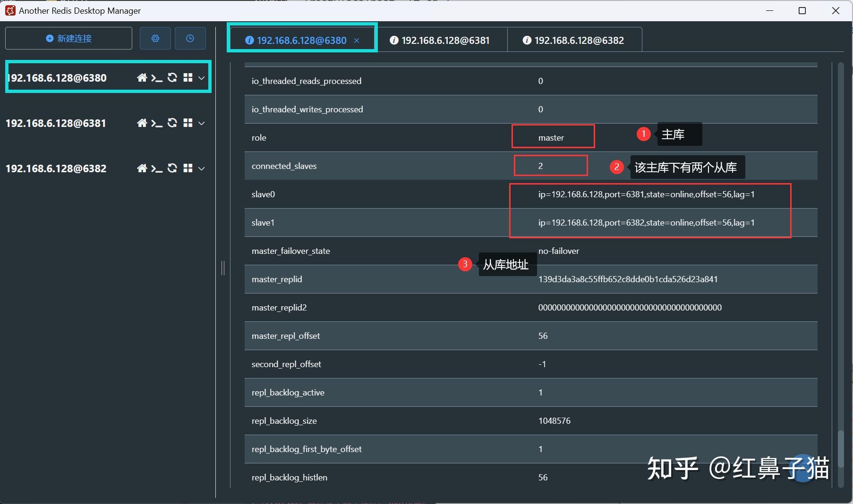853x504 pixels.
Task: Open the CLI console for 192.168.6.128@6380
Action: tap(157, 77)
